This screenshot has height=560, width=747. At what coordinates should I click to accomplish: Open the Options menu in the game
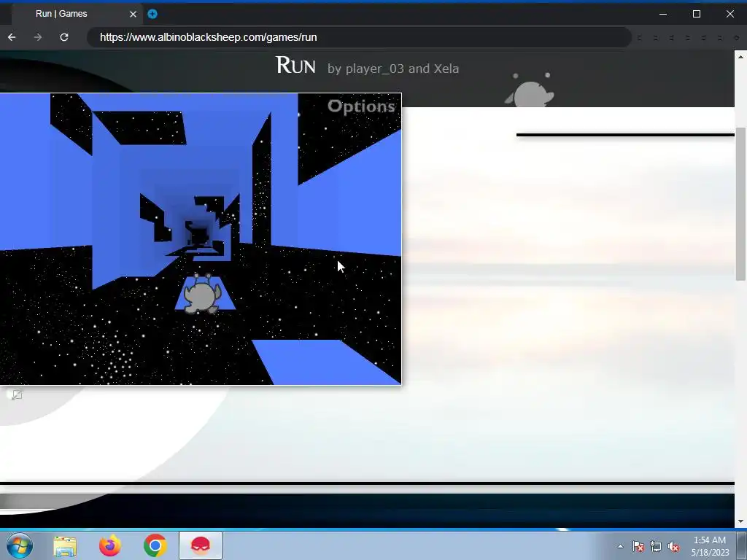(x=361, y=106)
